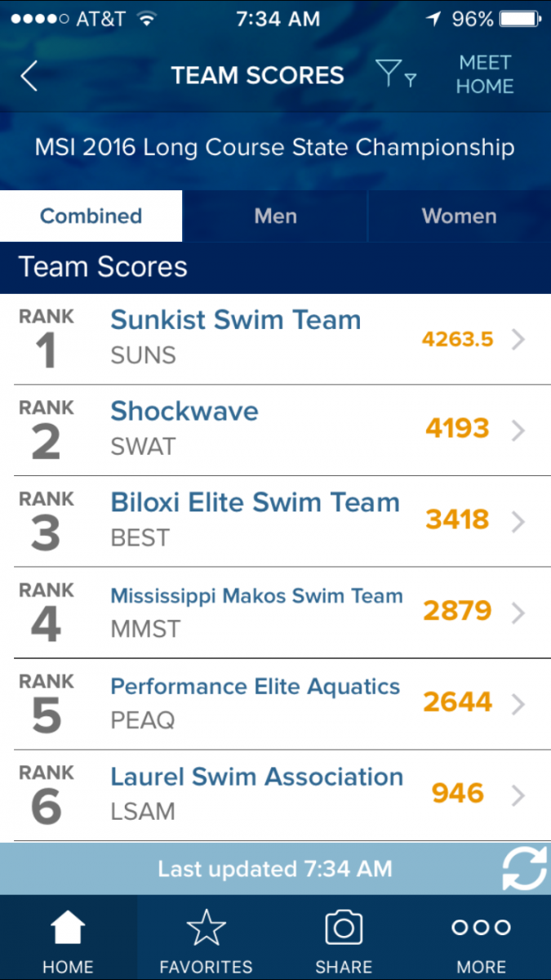Switch to the Women tab
This screenshot has width=551, height=980.
click(x=459, y=216)
